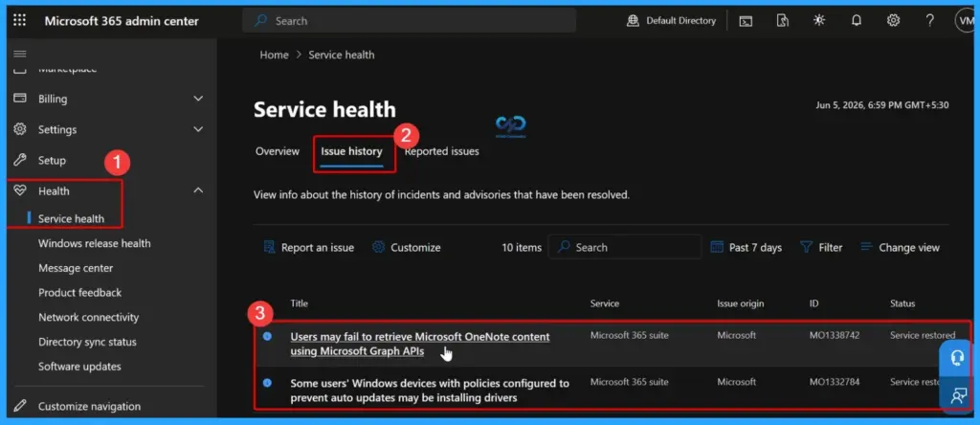Open Cloud Shell icon in header

pyautogui.click(x=746, y=21)
